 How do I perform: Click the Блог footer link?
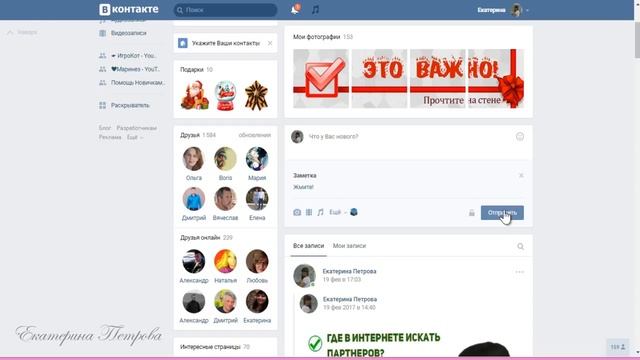pyautogui.click(x=104, y=128)
